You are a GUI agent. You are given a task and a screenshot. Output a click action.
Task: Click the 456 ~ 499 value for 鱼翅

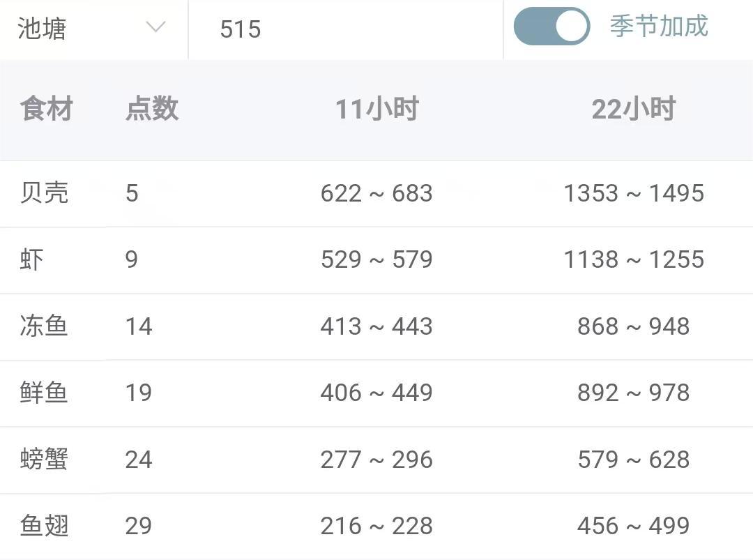coord(633,526)
